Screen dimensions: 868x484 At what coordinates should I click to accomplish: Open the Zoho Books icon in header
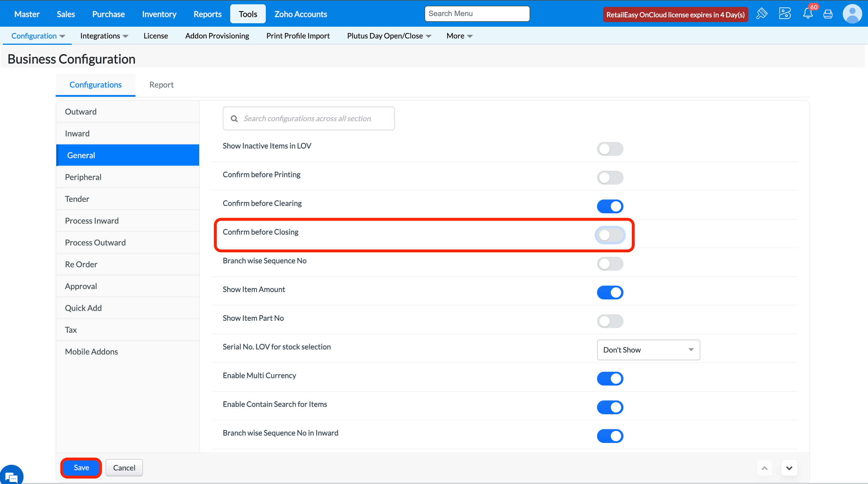[784, 14]
